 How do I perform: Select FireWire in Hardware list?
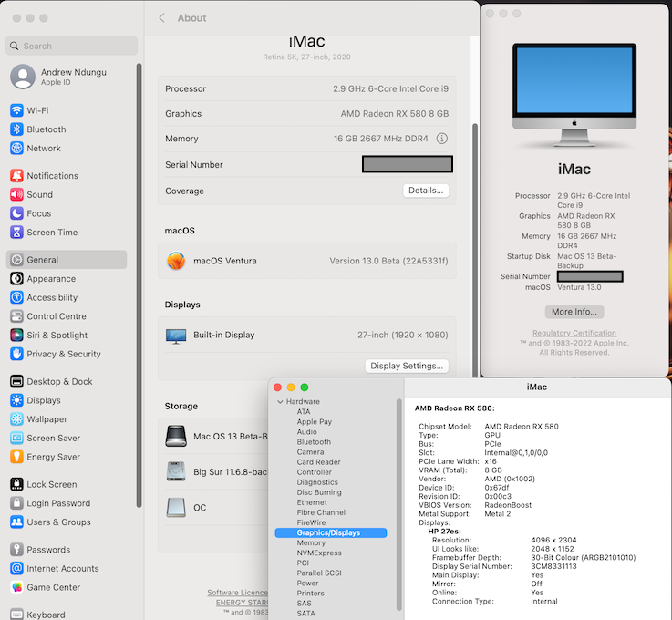(x=311, y=522)
